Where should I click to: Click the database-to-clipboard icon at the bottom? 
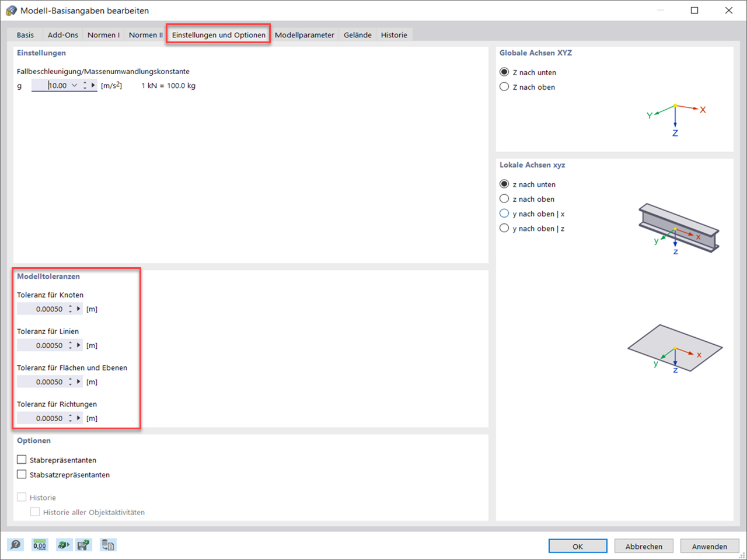108,545
